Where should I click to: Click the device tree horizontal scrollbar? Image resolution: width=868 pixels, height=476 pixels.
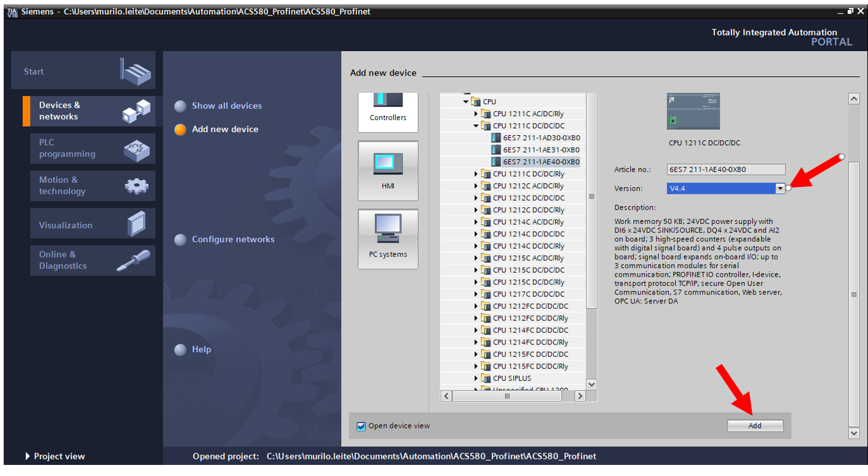click(507, 397)
